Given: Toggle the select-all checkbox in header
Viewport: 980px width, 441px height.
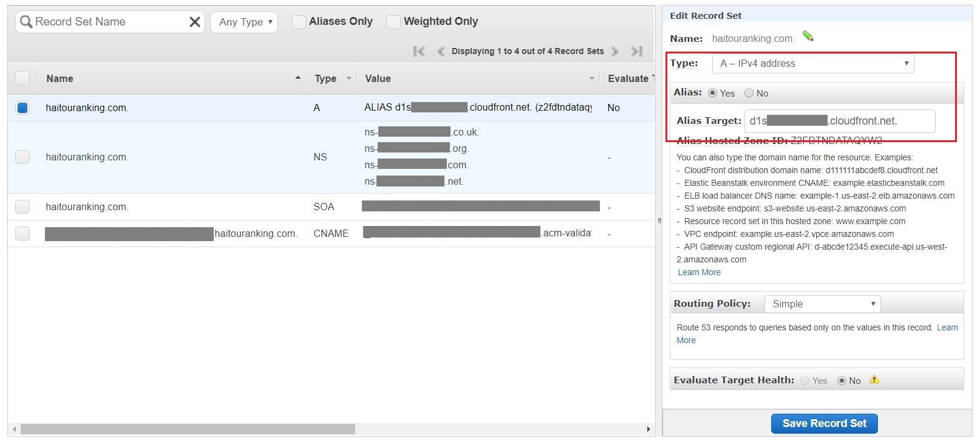Looking at the screenshot, I should click(x=22, y=78).
